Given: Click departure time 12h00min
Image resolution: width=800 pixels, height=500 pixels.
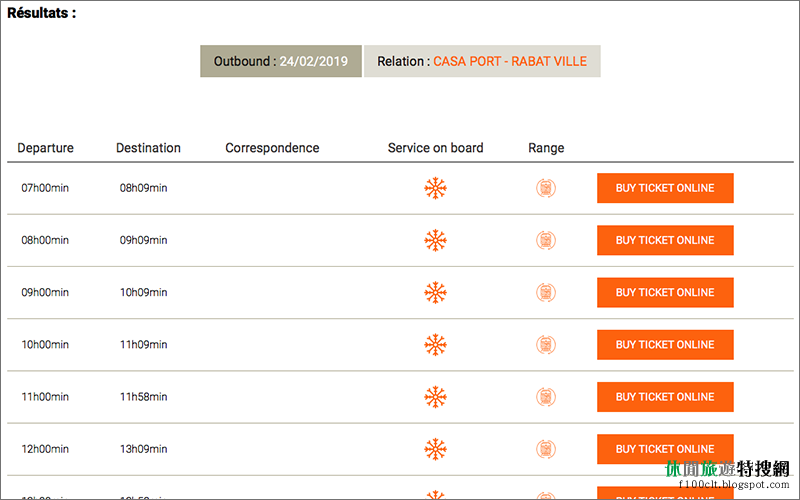Looking at the screenshot, I should click(45, 449).
